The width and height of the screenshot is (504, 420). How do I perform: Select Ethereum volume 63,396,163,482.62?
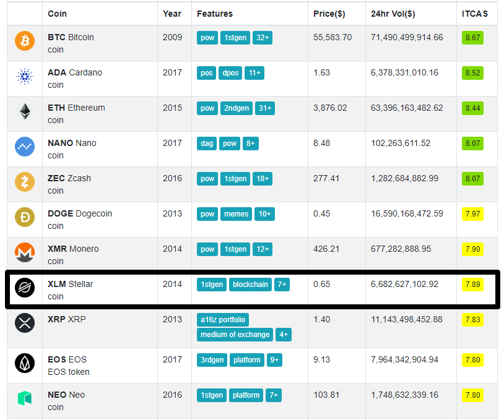(407, 108)
